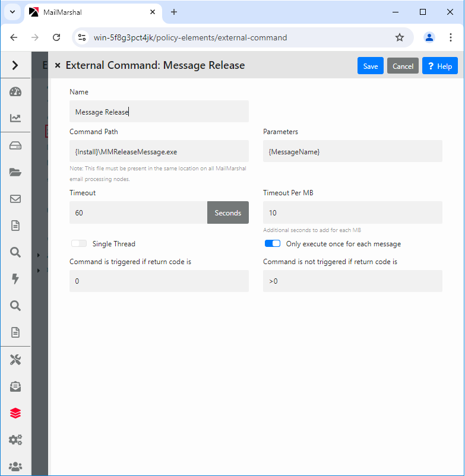Open the browser tab search dropdown arrow
This screenshot has width=465, height=476.
click(12, 12)
